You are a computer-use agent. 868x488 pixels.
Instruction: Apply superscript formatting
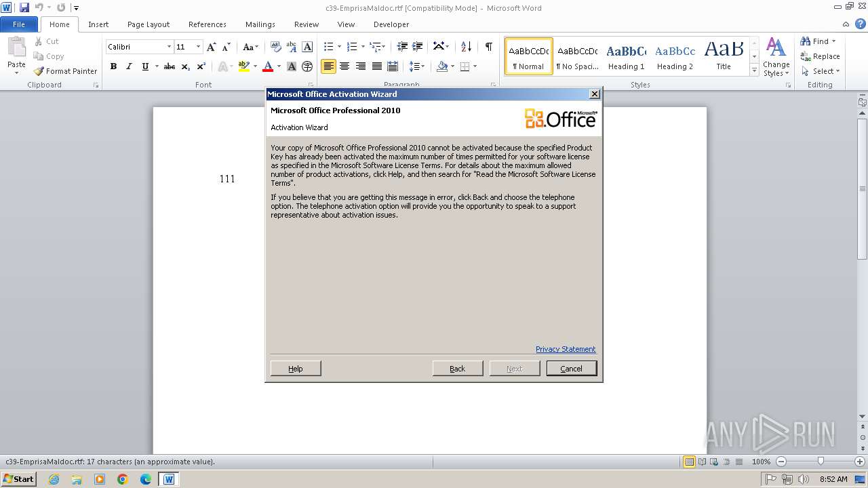coord(201,66)
